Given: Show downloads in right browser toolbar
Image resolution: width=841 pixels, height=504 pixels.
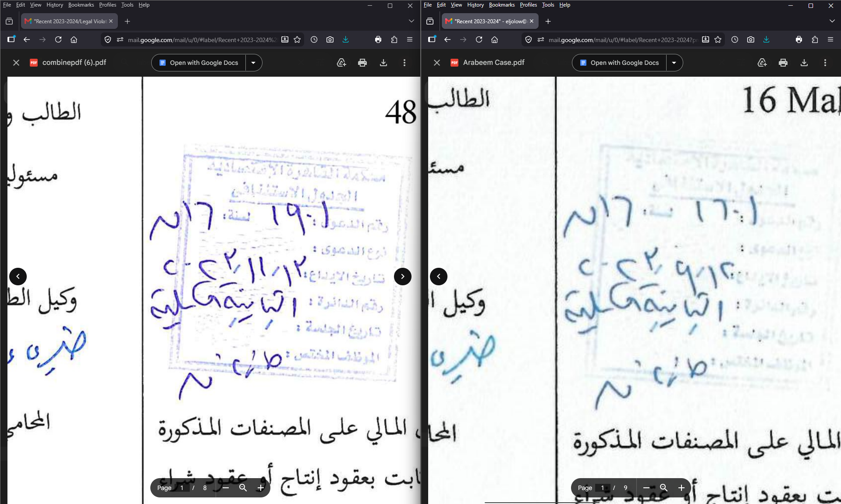Looking at the screenshot, I should click(766, 39).
